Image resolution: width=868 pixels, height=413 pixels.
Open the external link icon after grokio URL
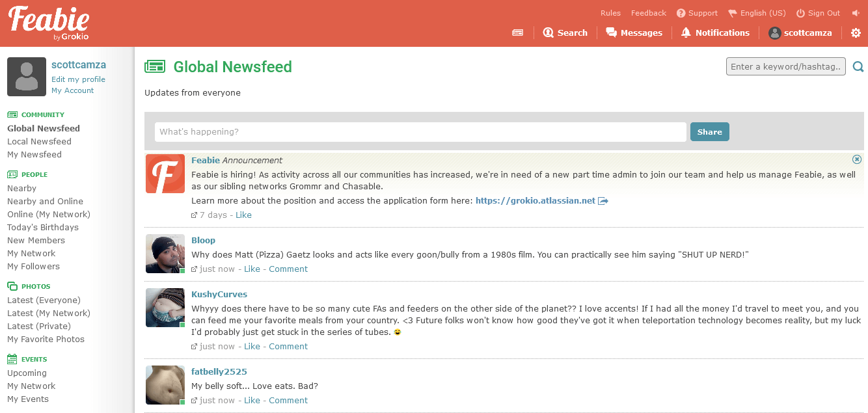[x=603, y=201]
